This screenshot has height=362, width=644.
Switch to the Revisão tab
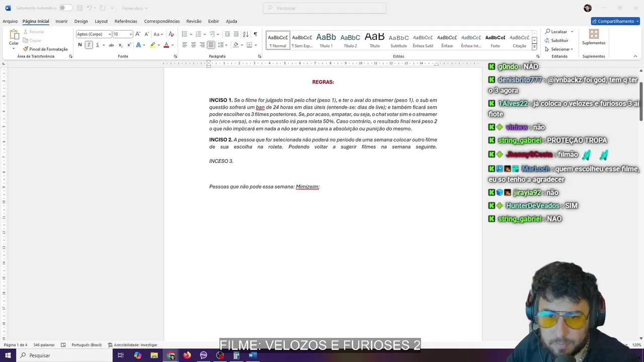pyautogui.click(x=194, y=21)
